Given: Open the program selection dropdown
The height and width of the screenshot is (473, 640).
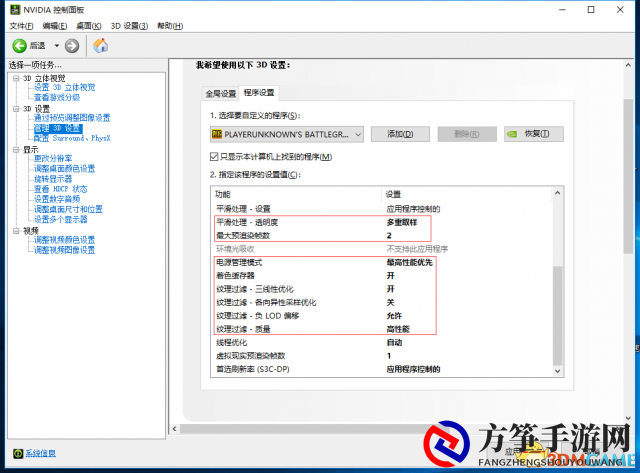Looking at the screenshot, I should [287, 134].
